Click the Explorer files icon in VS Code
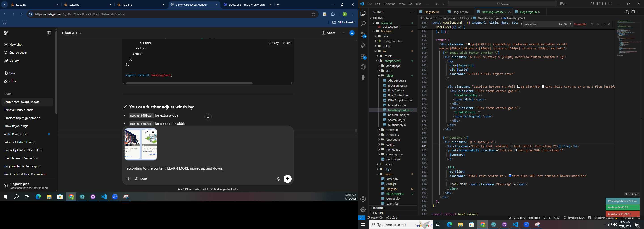 click(363, 13)
